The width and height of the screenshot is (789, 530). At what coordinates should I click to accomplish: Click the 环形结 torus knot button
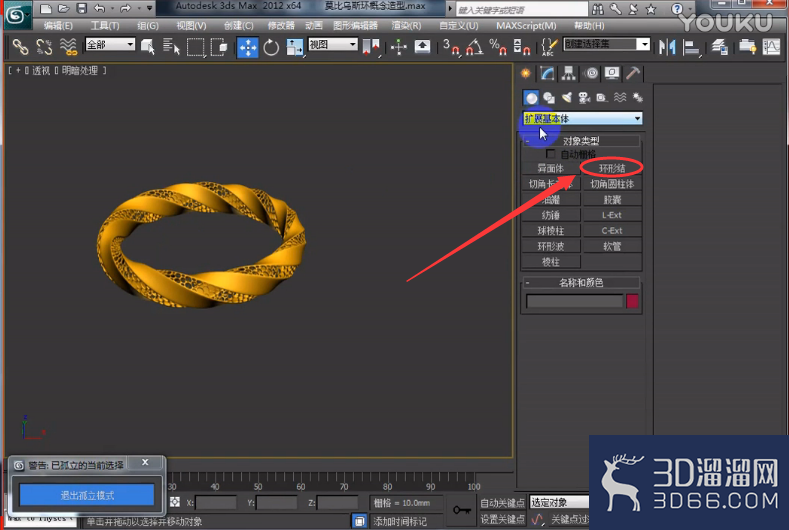612,168
